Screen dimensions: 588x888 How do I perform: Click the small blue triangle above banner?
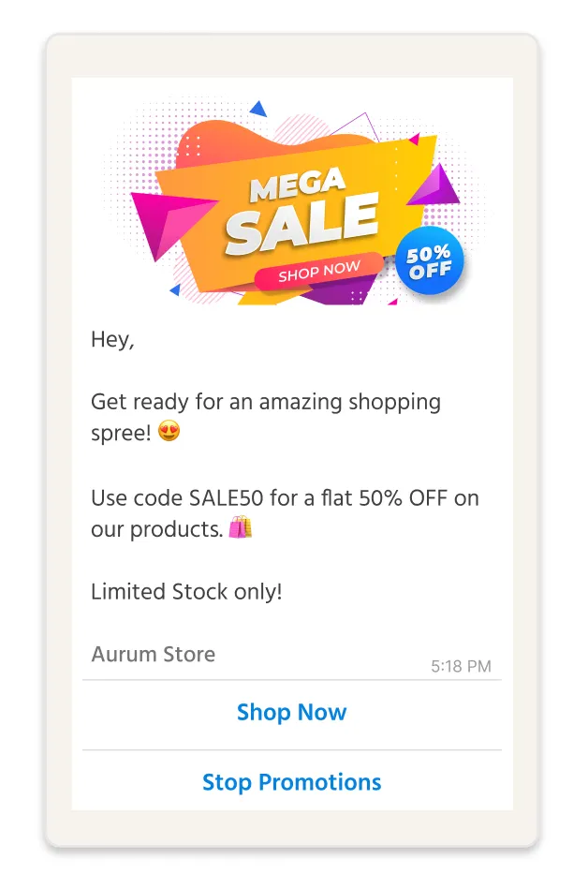[258, 109]
